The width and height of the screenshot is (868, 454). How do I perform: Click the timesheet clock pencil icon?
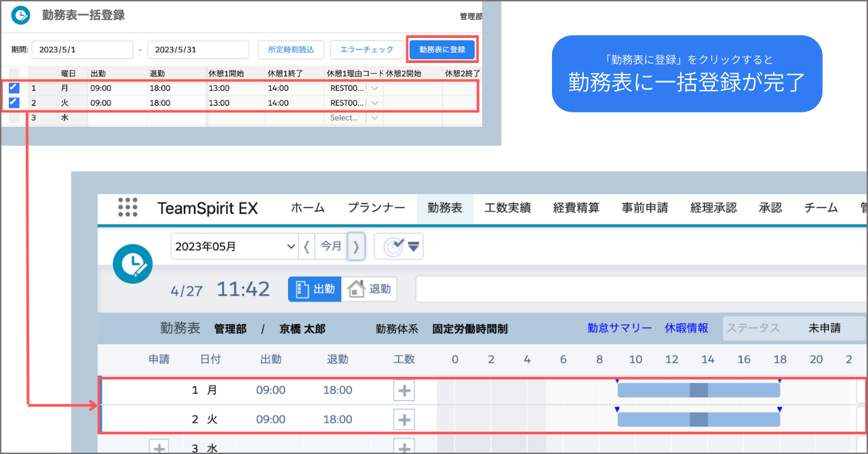point(133,264)
